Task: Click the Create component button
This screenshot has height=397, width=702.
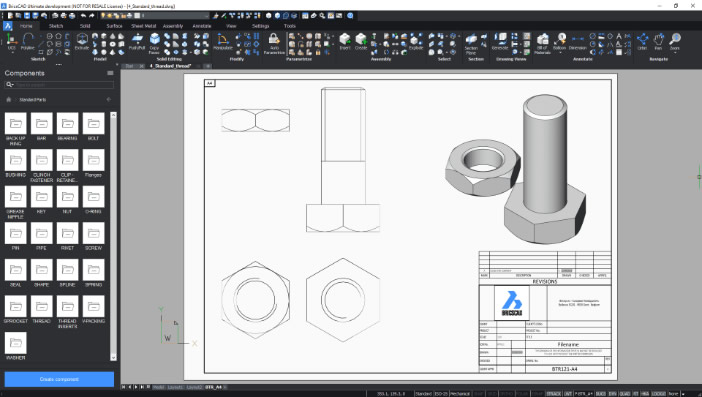Action: 59,379
